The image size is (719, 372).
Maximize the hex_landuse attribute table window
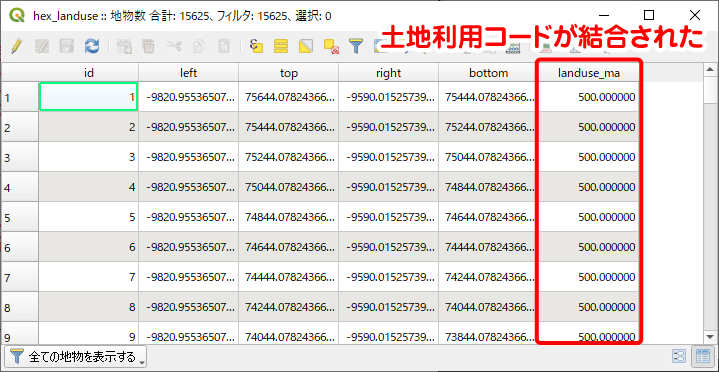[x=649, y=15]
